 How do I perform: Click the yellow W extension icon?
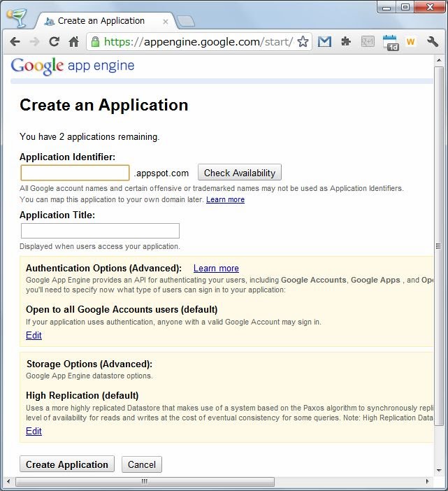coord(411,42)
